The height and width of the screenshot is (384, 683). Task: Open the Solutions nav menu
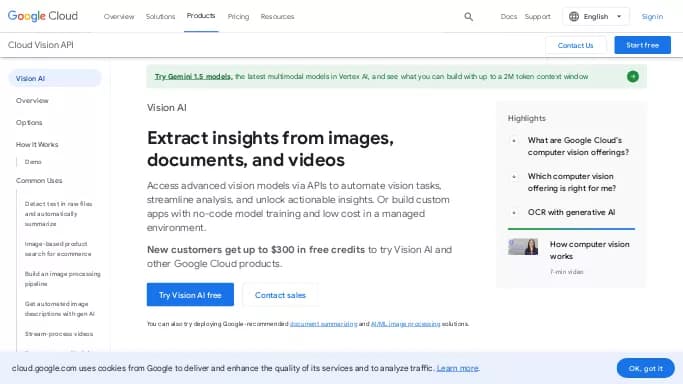click(x=160, y=17)
